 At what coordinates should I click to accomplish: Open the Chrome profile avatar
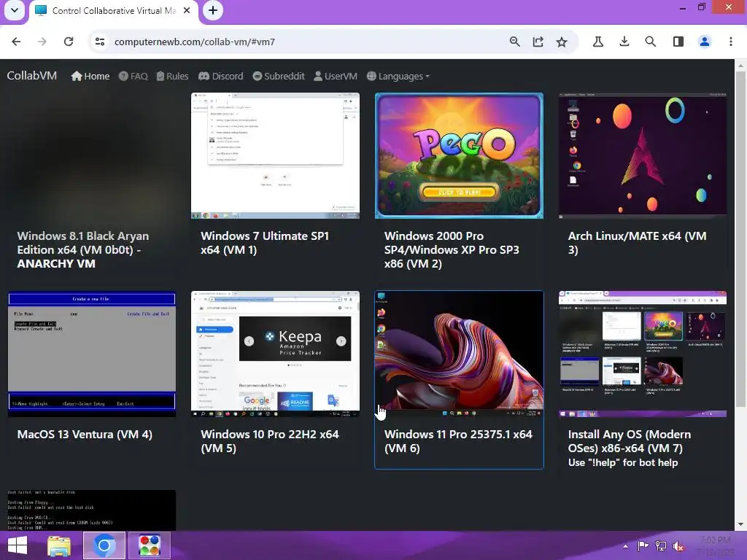tap(705, 42)
